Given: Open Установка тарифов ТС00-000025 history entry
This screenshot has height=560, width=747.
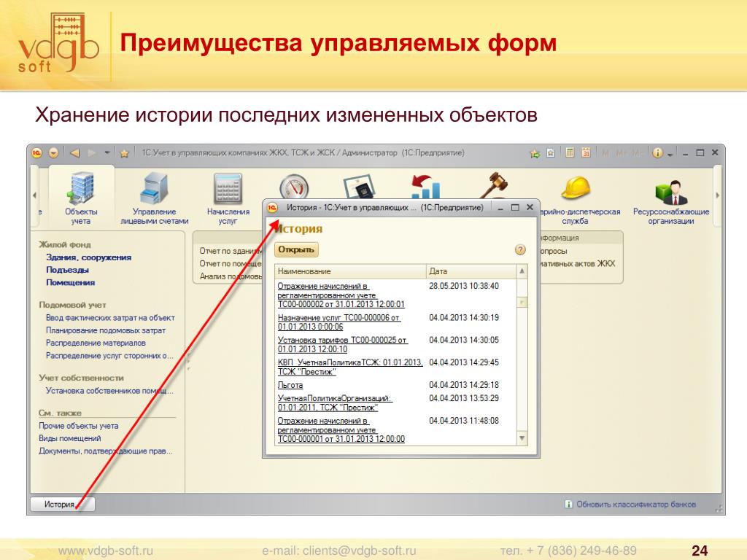Looking at the screenshot, I should pyautogui.click(x=343, y=345).
